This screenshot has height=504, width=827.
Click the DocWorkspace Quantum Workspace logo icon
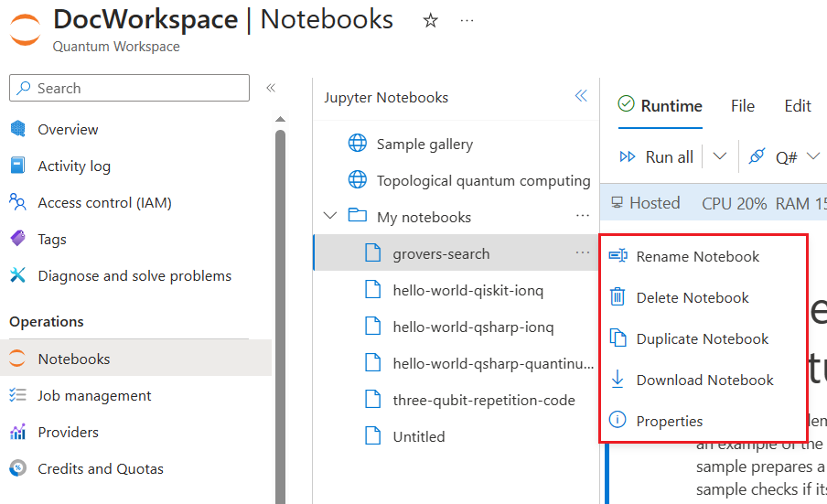26,30
